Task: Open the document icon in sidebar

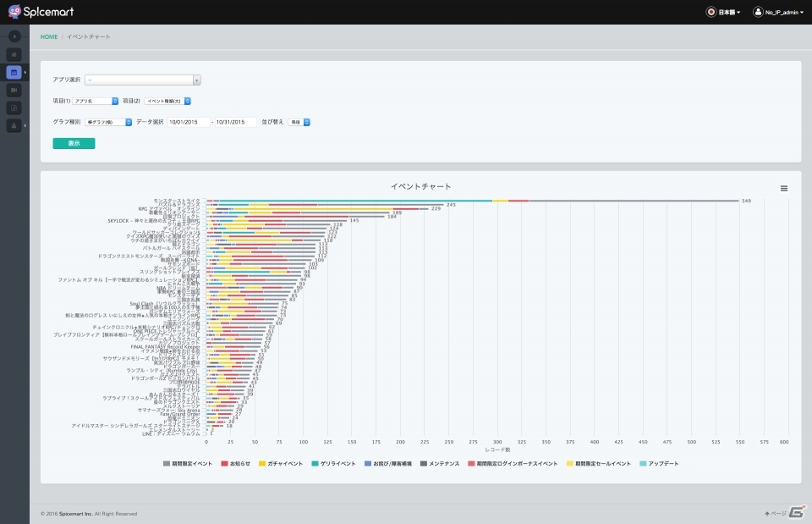Action: click(x=14, y=108)
